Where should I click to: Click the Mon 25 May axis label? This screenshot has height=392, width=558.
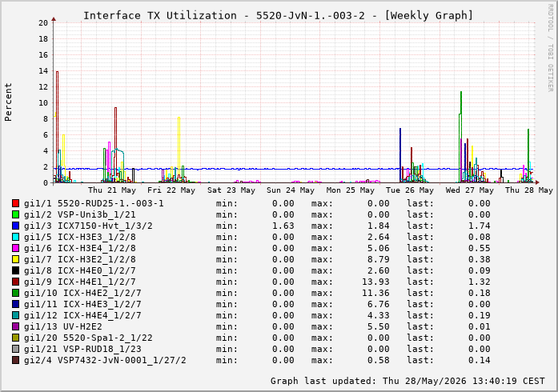pos(351,190)
